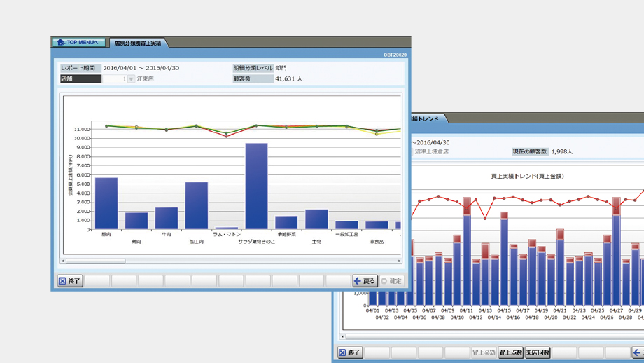Viewport: 644px width, 363px height.
Task: Select the 買上金額 chart view button
Action: click(x=484, y=352)
